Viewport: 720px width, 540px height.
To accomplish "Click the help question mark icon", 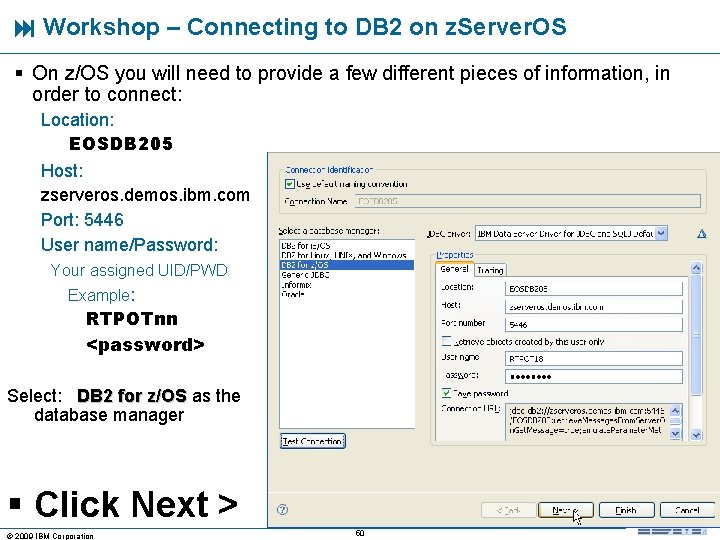I will 282,509.
